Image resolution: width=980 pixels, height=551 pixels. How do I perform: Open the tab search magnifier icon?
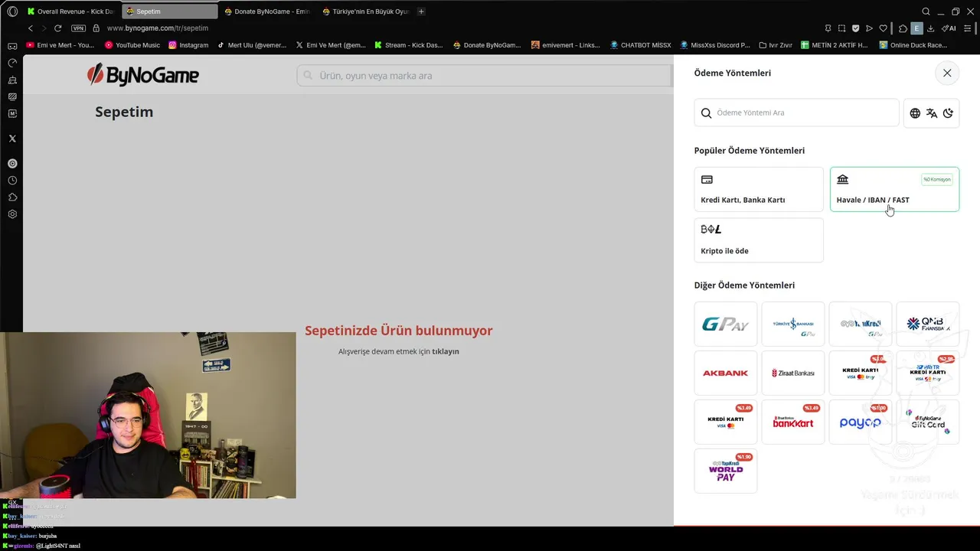point(926,11)
